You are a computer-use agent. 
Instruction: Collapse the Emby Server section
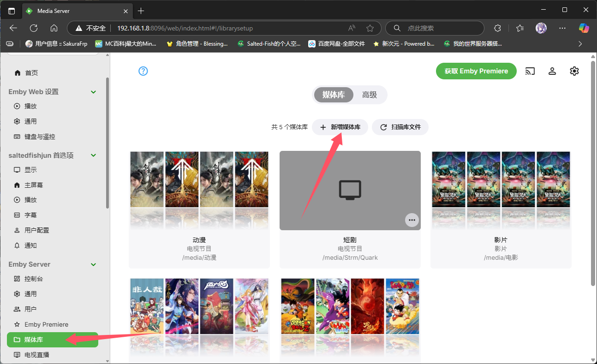[93, 264]
